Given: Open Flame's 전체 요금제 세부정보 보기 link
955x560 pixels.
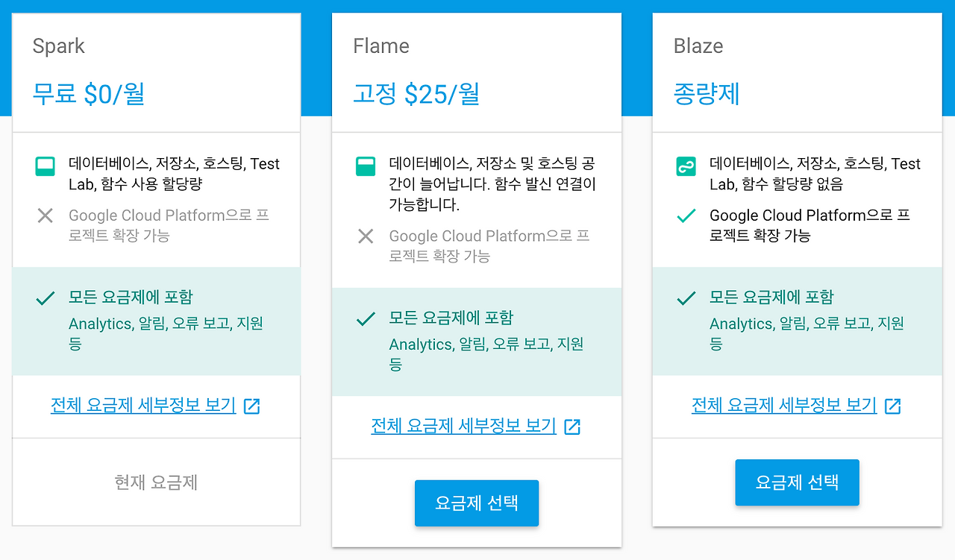Looking at the screenshot, I should (x=463, y=427).
